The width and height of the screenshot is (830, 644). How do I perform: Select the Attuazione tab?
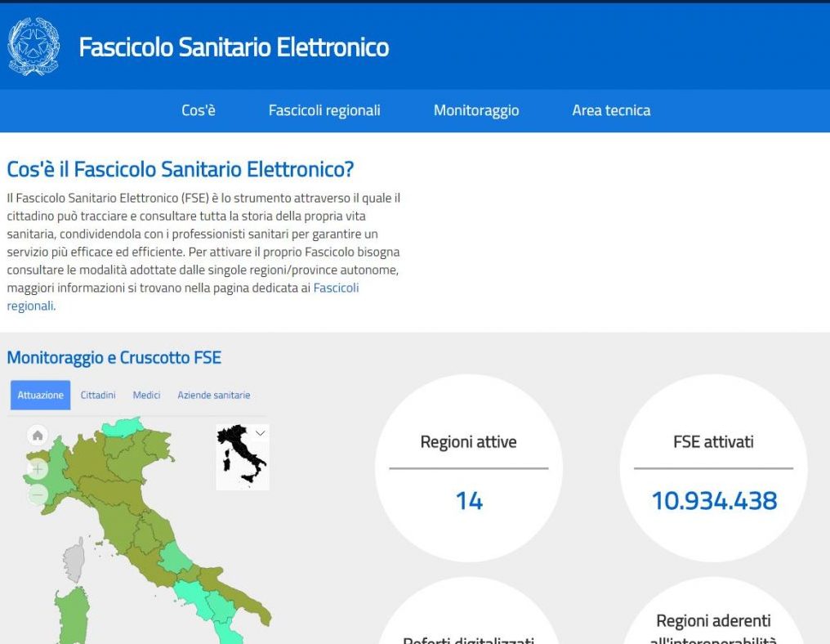coord(39,395)
